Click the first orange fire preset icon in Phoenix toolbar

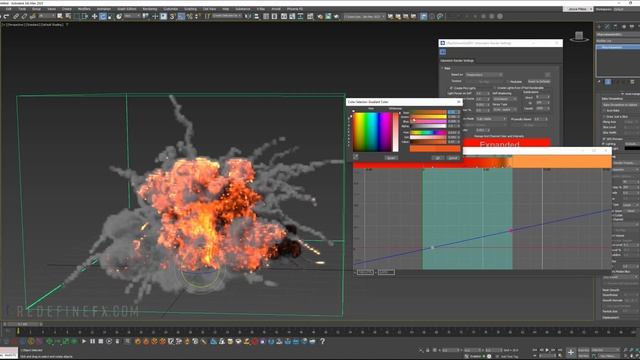pos(138,341)
